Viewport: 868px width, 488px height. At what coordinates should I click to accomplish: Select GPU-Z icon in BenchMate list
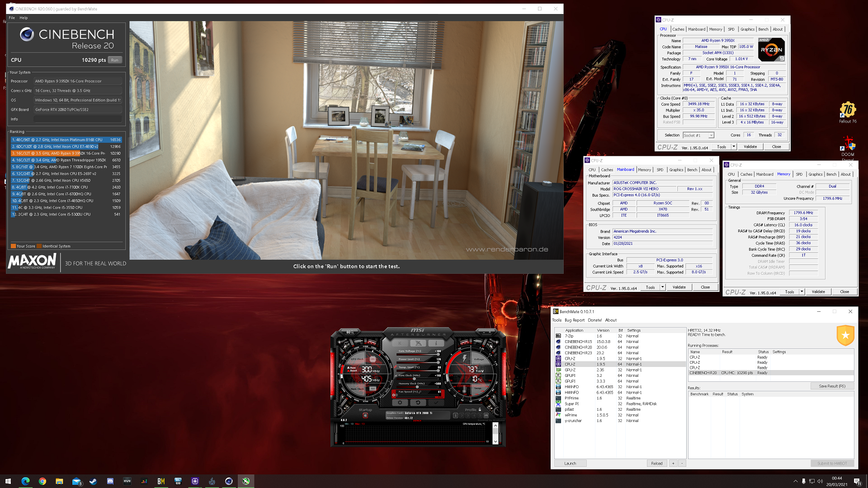point(558,370)
